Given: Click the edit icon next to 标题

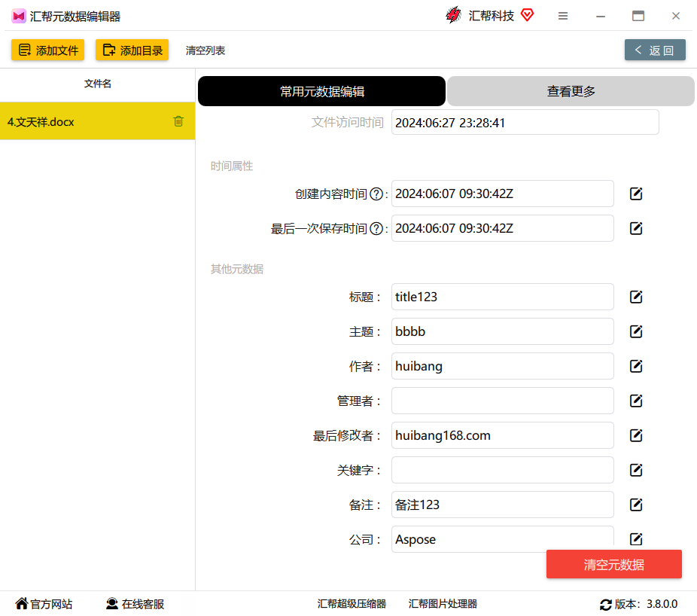Looking at the screenshot, I should (636, 297).
